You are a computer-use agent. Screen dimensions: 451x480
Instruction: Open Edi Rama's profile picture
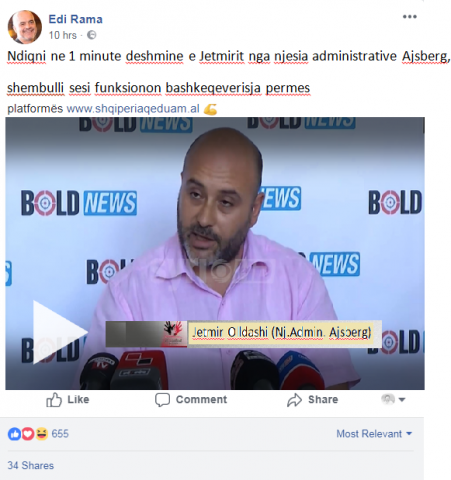tap(25, 27)
